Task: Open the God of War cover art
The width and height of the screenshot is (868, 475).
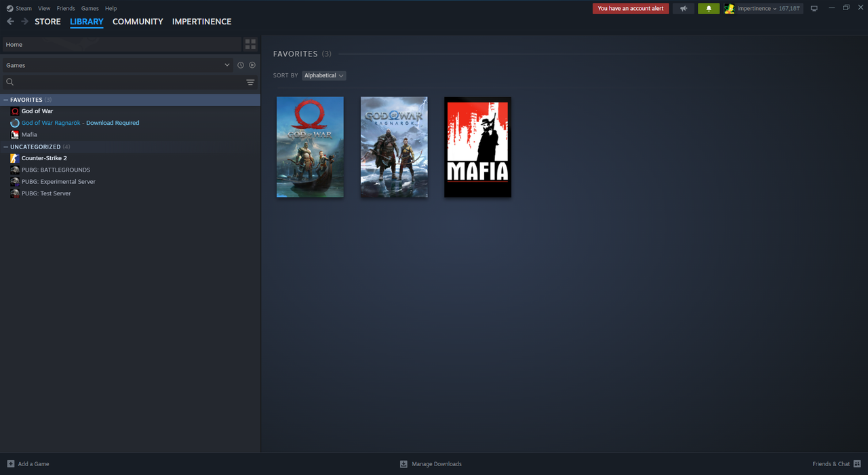Action: coord(310,147)
